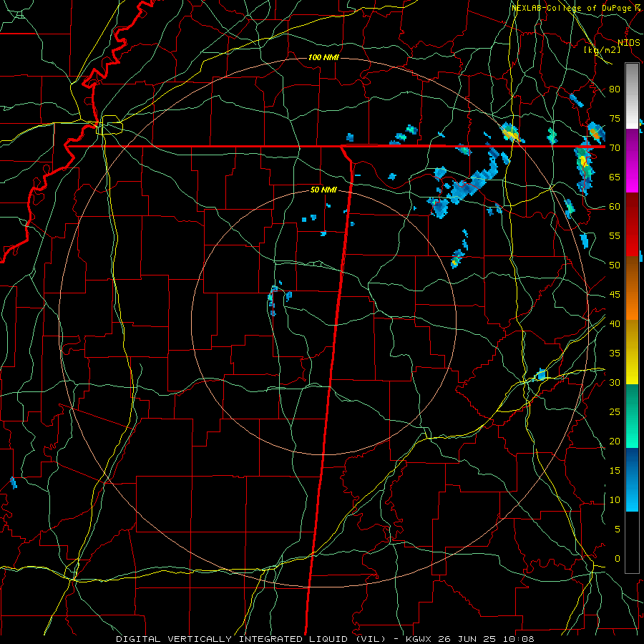Select the 50 value on the VIL scale
The height and width of the screenshot is (644, 644).
pyautogui.click(x=615, y=265)
